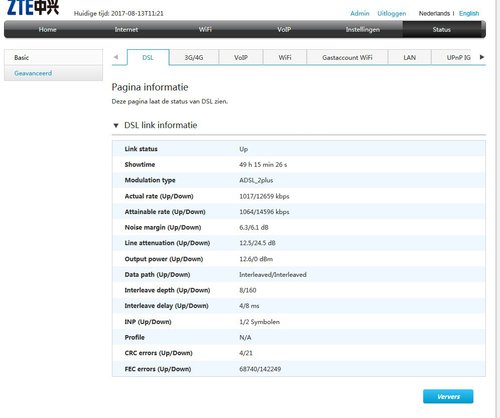Viewport: 500px width, 418px height.
Task: Click the Interleaved/Interleaved data path value
Action: pos(273,275)
